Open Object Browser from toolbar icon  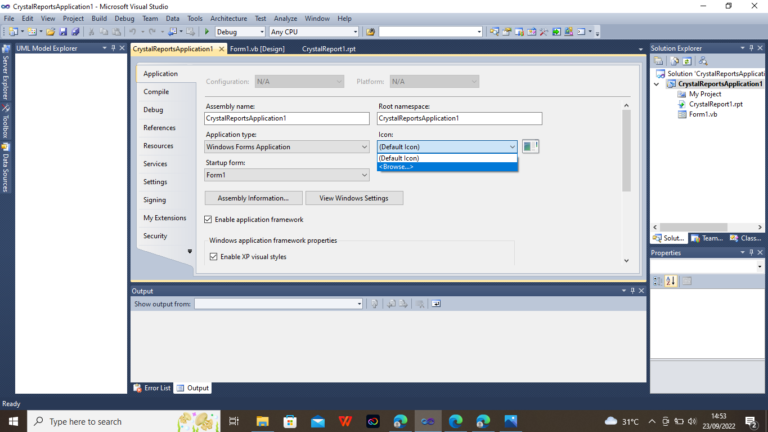(x=531, y=32)
